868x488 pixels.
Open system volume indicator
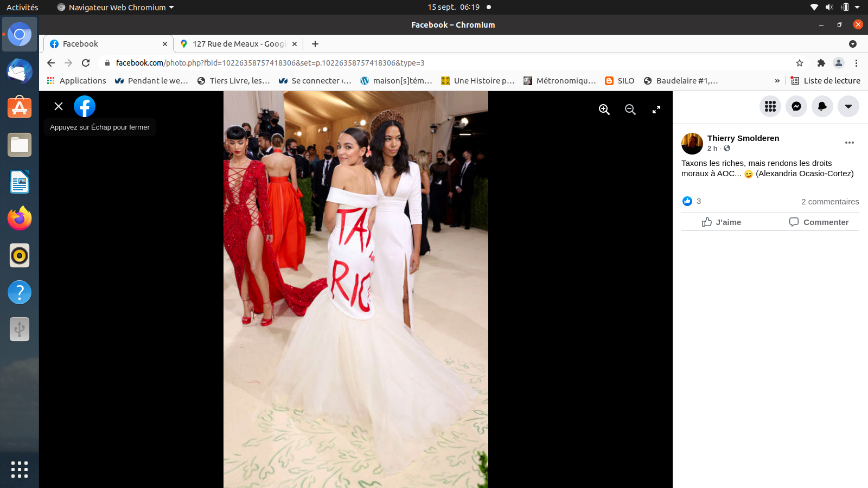(x=829, y=7)
